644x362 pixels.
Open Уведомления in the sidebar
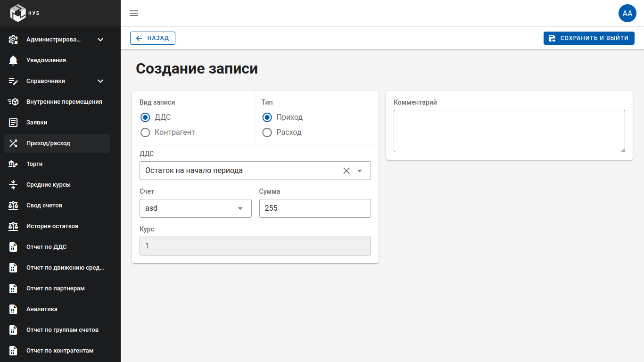pyautogui.click(x=57, y=60)
